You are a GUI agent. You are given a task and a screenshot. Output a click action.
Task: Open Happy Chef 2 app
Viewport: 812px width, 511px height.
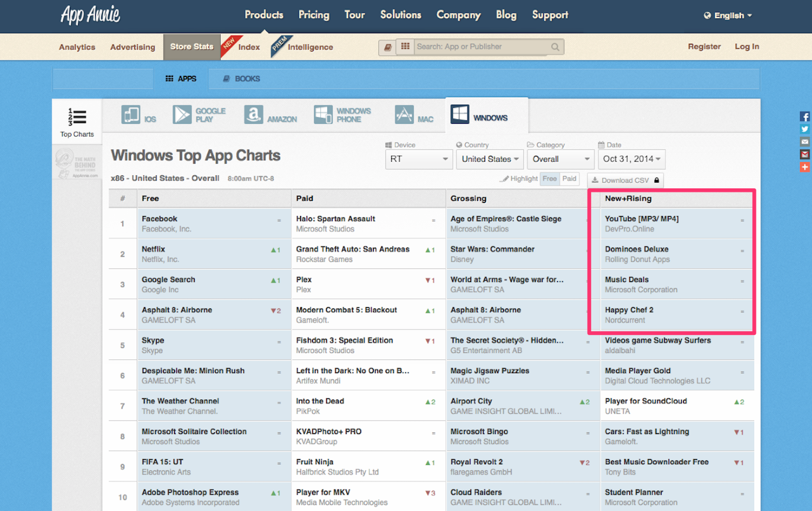coord(629,310)
